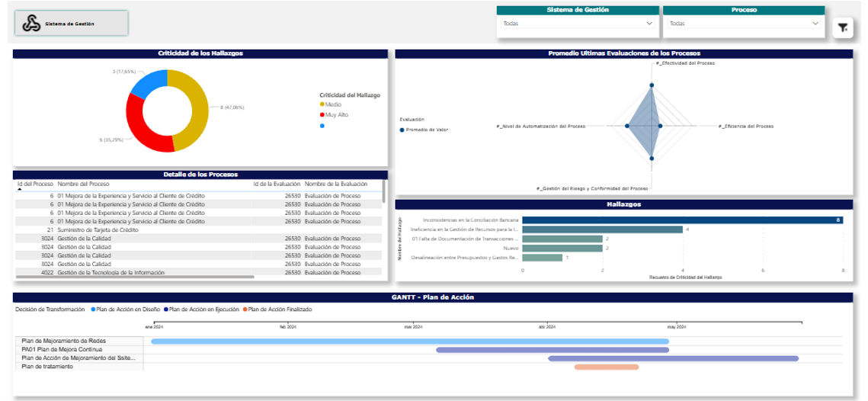Select the yellow Medio donut segment

click(196, 107)
